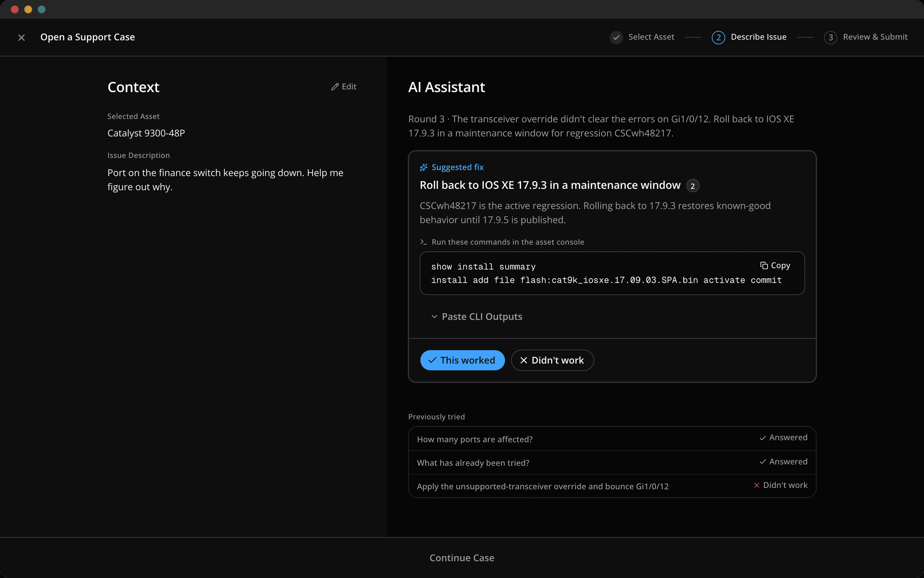Click the step 2 Describe Issue circle
The width and height of the screenshot is (924, 578).
[718, 37]
